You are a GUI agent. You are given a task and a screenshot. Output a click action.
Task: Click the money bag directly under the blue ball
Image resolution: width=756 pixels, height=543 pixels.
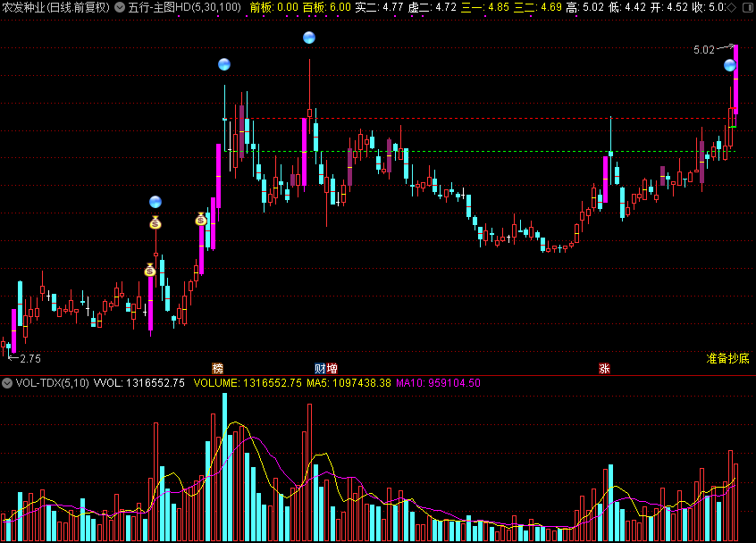pyautogui.click(x=155, y=222)
